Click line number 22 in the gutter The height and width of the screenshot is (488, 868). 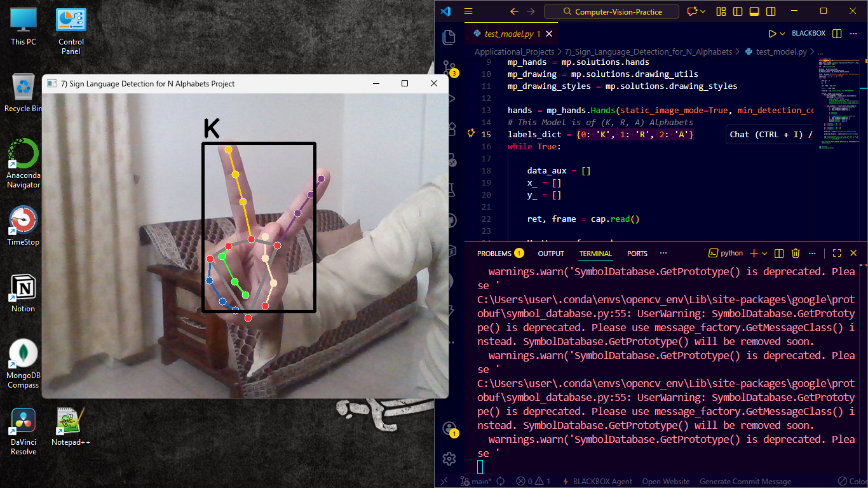pyautogui.click(x=487, y=219)
